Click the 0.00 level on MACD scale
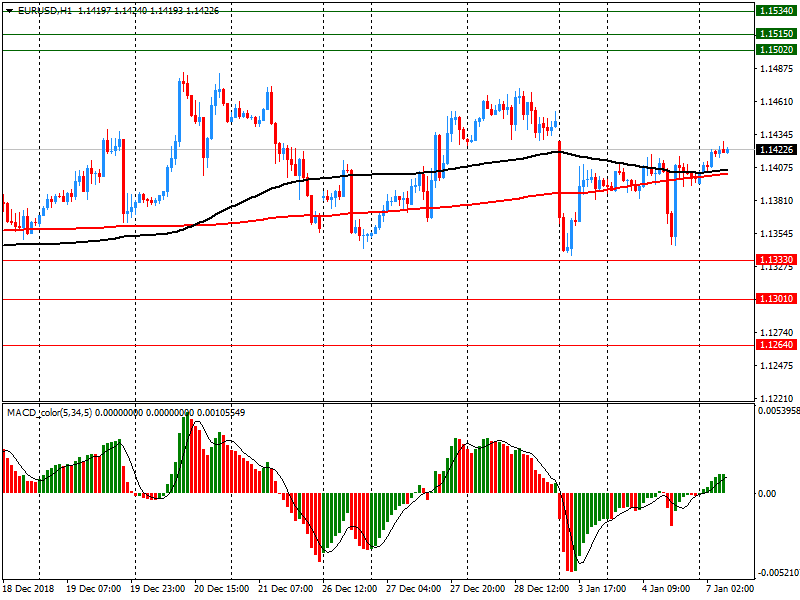Image resolution: width=800 pixels, height=600 pixels. pos(768,494)
